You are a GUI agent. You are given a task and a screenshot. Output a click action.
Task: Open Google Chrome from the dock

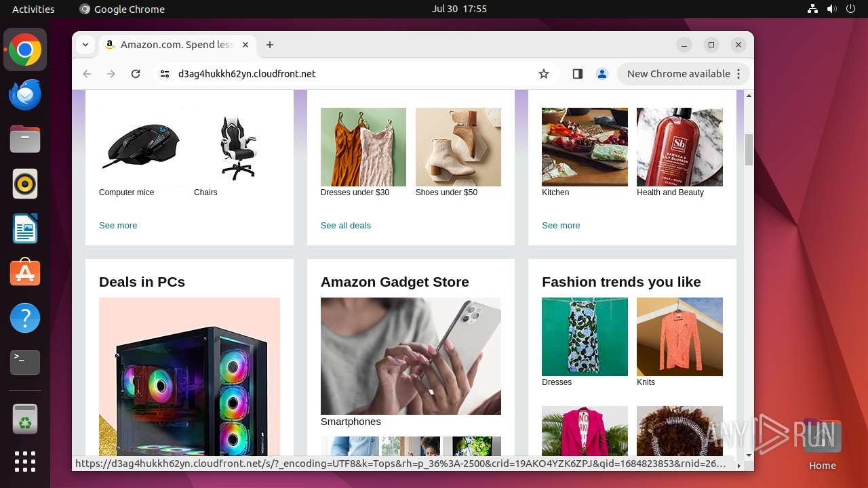(25, 50)
